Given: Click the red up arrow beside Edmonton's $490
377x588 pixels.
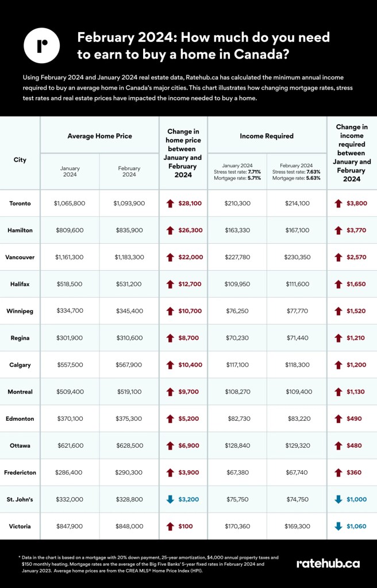Looking at the screenshot, I should [x=338, y=418].
